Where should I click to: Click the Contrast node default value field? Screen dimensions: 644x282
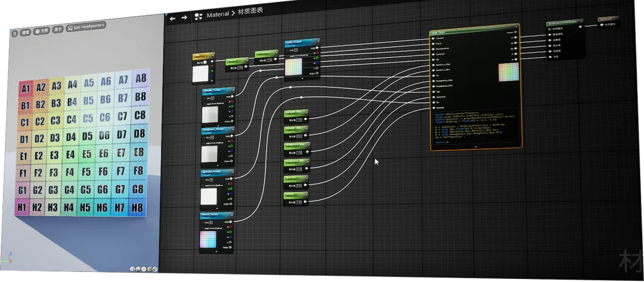pos(240,68)
